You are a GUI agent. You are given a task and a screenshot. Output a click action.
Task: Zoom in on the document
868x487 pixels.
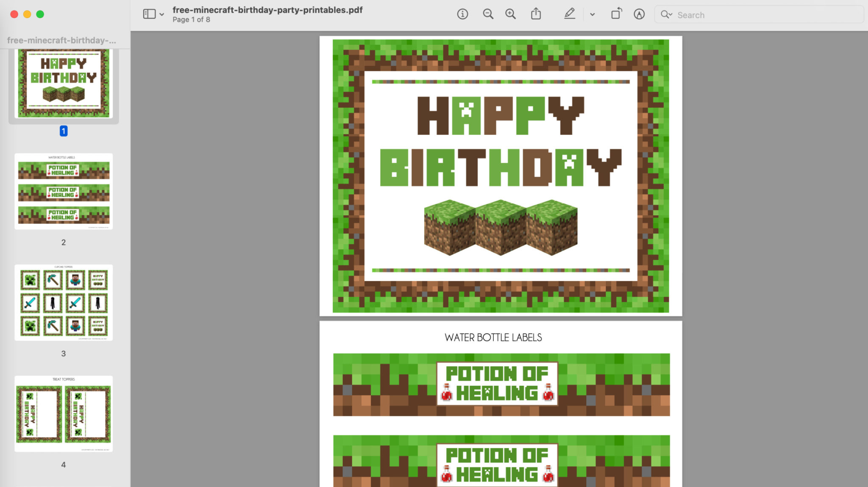[x=510, y=14]
